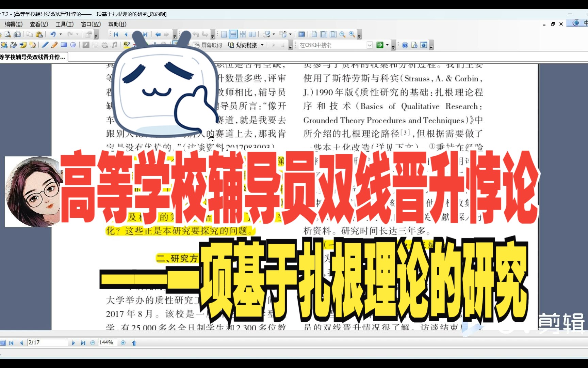Viewport: 588px width, 368px height.
Task: Open the 划词链接 dropdown arrow
Action: tap(262, 45)
